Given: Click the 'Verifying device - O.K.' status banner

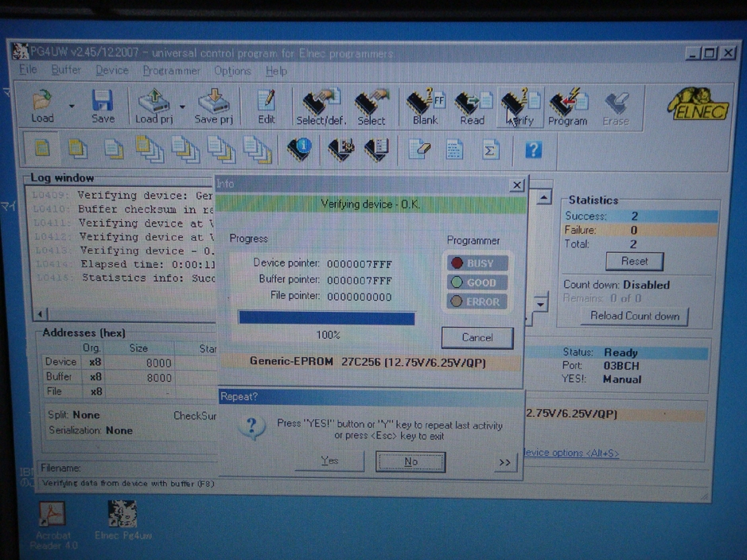Looking at the screenshot, I should 371,204.
